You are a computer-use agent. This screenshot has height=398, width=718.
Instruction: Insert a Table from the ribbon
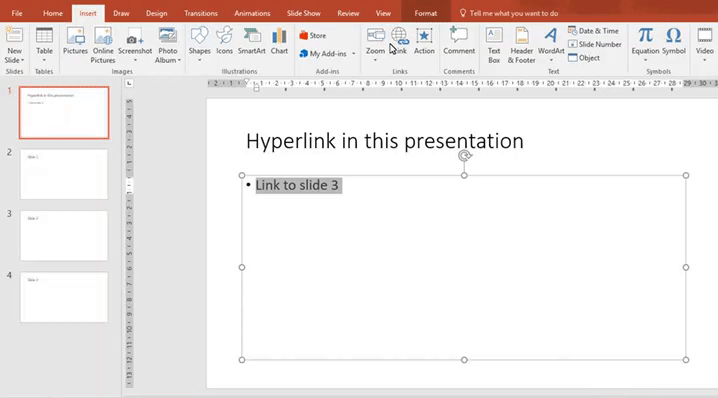coord(44,44)
